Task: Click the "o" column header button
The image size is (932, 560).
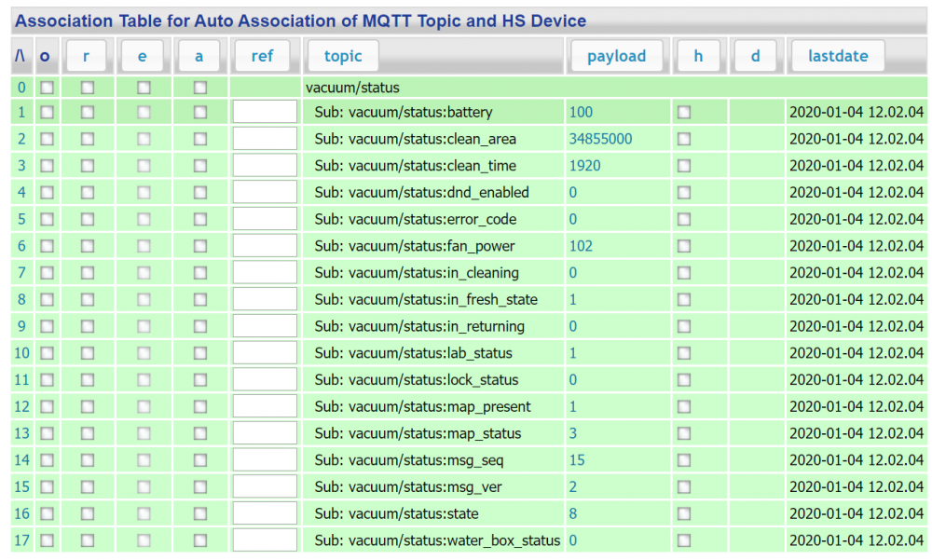Action: pos(45,56)
